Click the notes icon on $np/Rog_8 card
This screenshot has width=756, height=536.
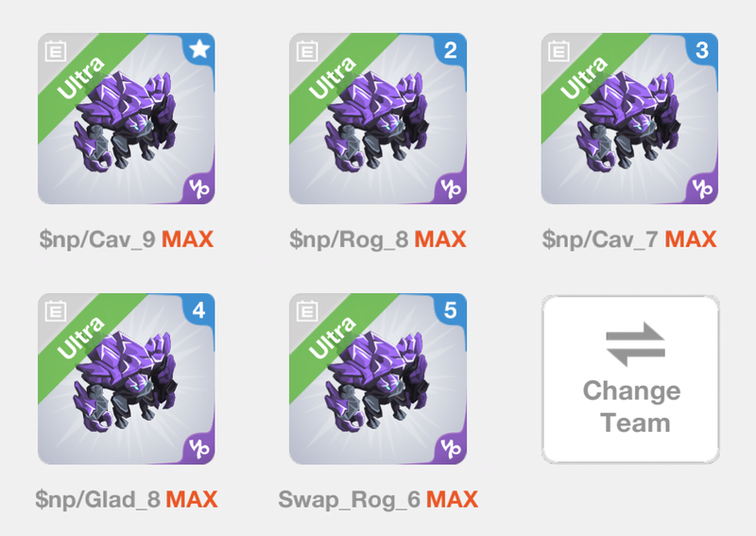click(x=307, y=51)
